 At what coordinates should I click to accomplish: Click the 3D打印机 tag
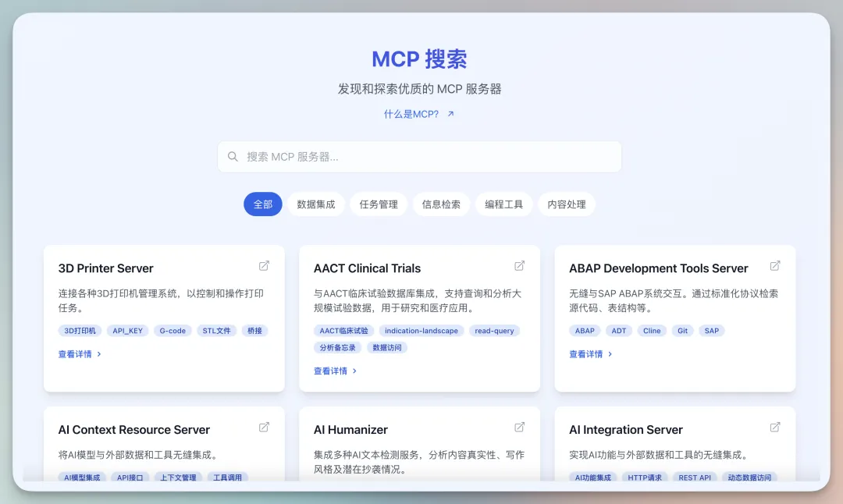point(80,331)
